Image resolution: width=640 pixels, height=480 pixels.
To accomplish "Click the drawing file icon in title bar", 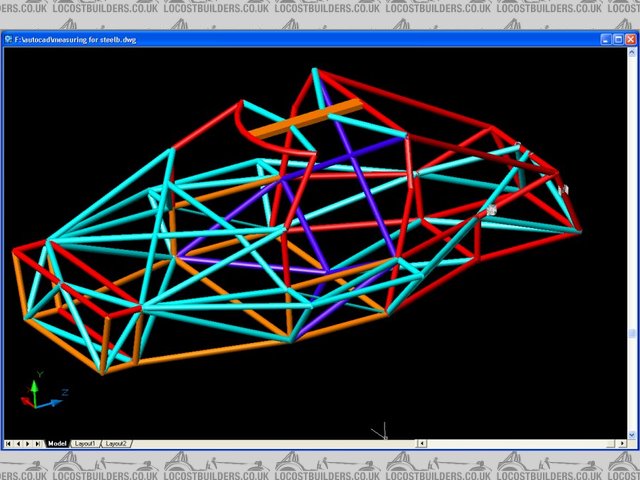I will (8, 39).
